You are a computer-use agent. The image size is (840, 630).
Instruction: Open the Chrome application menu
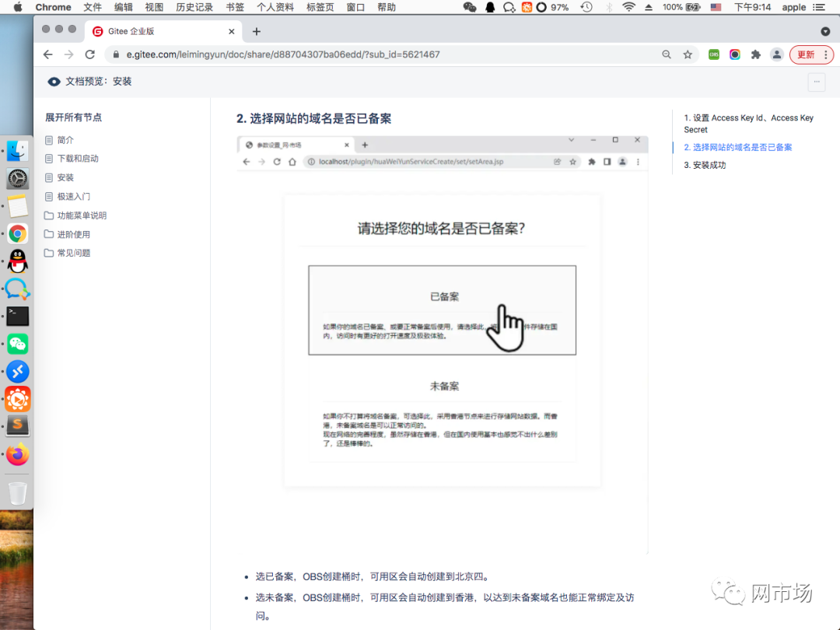coord(53,7)
